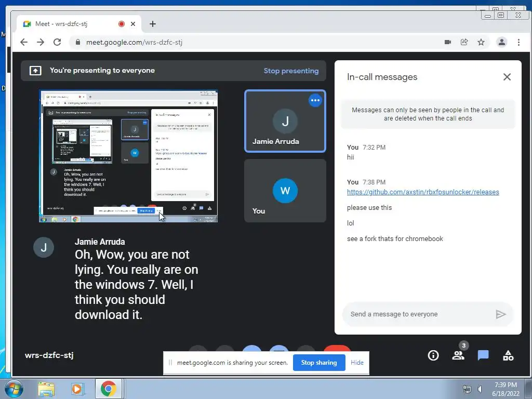Click the share page icon in address bar

click(464, 42)
